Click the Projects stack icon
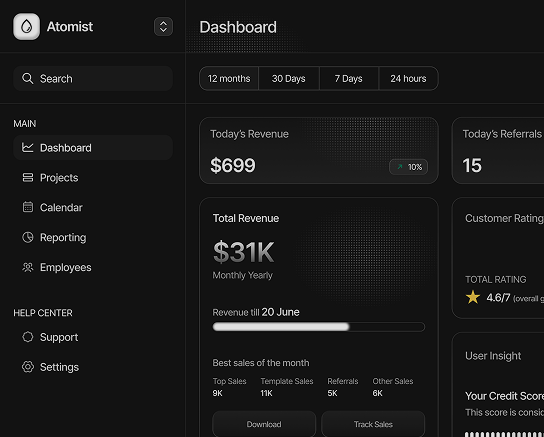Viewport: 544px width, 437px height. pyautogui.click(x=28, y=178)
